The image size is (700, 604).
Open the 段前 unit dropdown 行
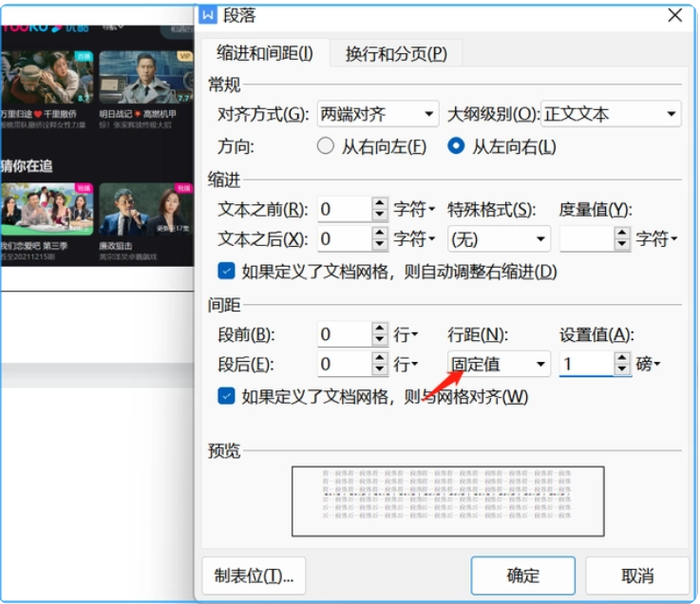click(406, 334)
